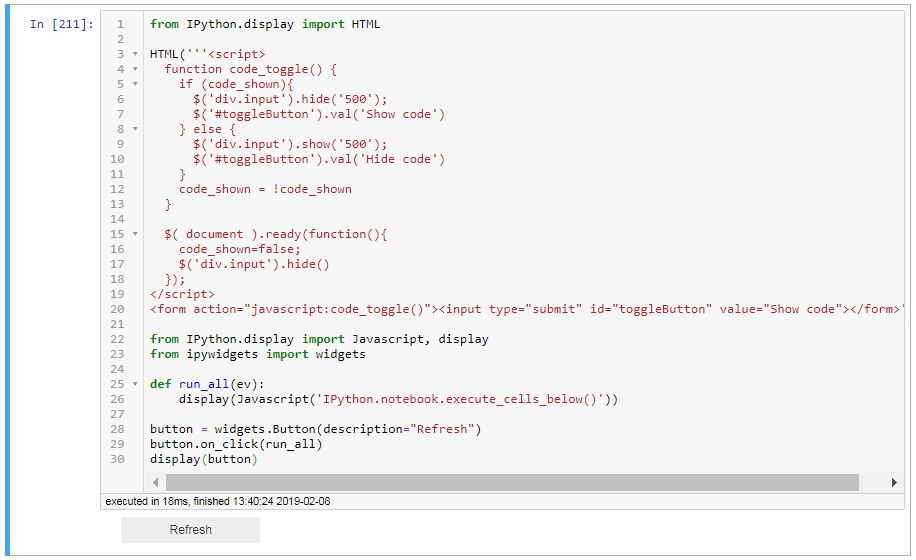Click the horizontal scrollbar left arrow
Screen dimensions: 916x560
click(155, 482)
